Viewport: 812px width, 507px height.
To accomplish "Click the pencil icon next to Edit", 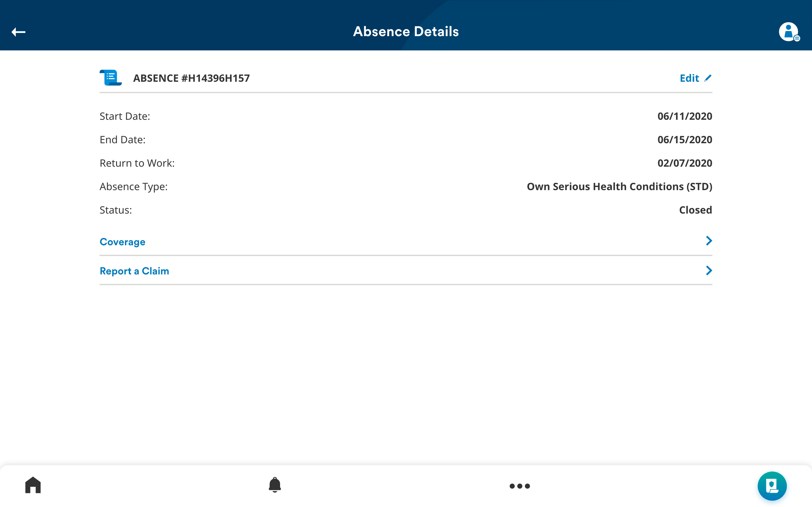I will pos(708,78).
